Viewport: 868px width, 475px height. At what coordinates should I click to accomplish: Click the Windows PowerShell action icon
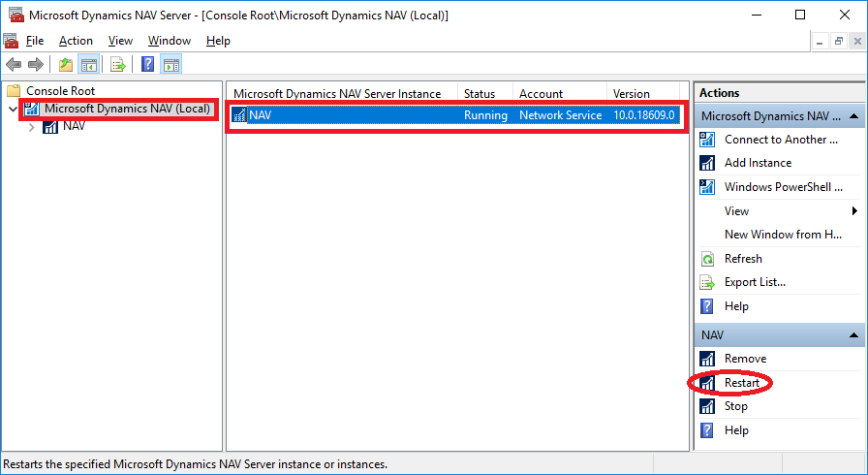pos(707,187)
